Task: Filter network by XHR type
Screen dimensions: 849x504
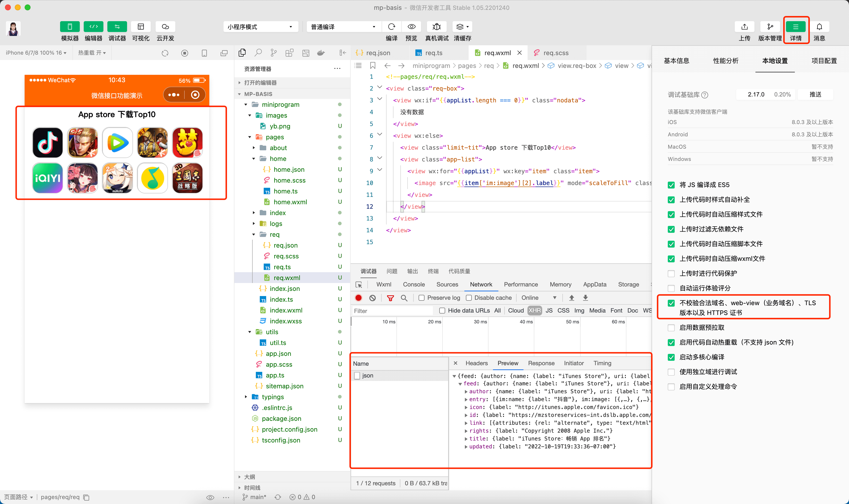Action: tap(534, 310)
